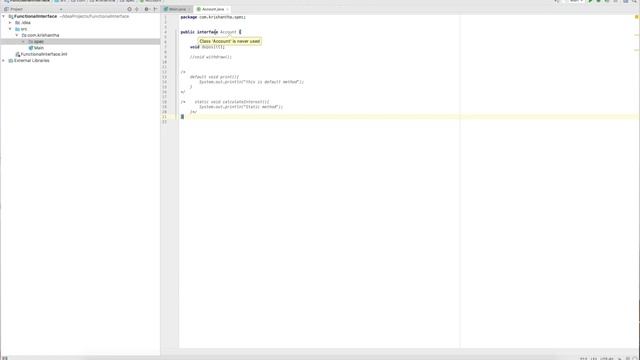Hide the Project tool window using its hide icon

point(155,9)
